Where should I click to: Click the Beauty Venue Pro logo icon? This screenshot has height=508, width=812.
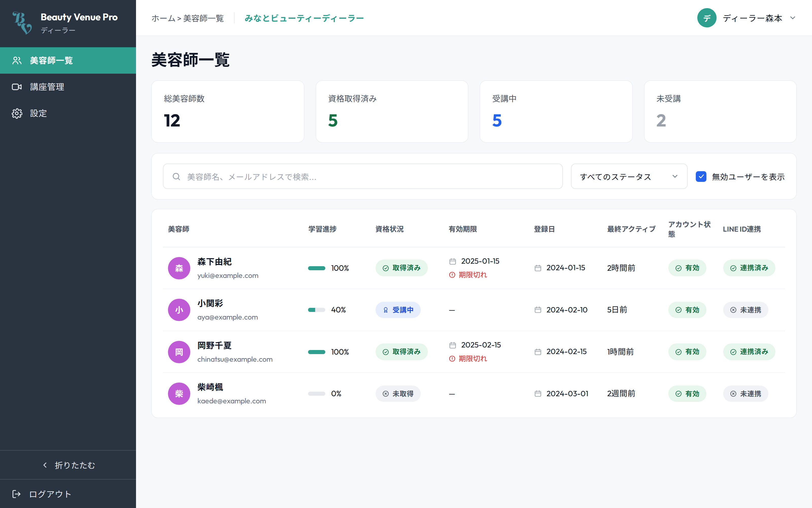tap(22, 23)
